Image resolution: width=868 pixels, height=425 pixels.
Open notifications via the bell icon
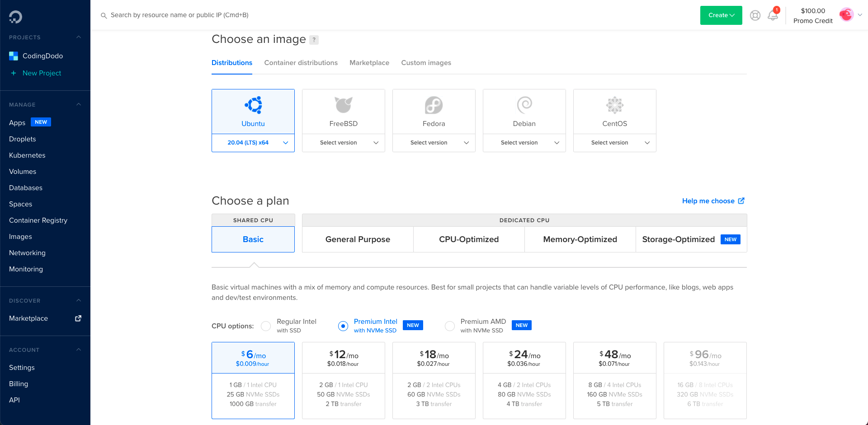coord(773,15)
